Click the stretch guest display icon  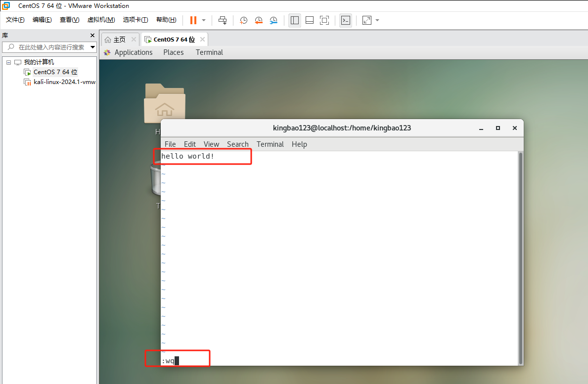tap(366, 20)
